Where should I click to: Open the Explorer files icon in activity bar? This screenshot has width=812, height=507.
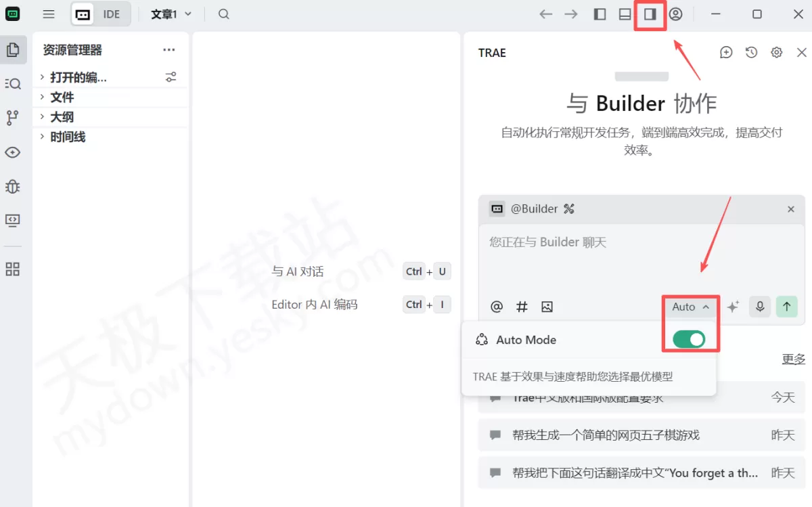(x=13, y=49)
